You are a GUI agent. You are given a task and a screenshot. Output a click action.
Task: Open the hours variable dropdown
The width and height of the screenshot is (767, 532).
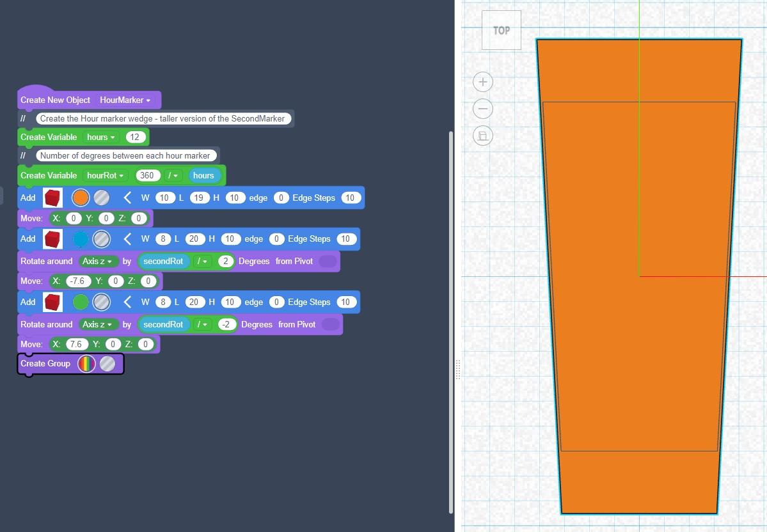click(101, 137)
